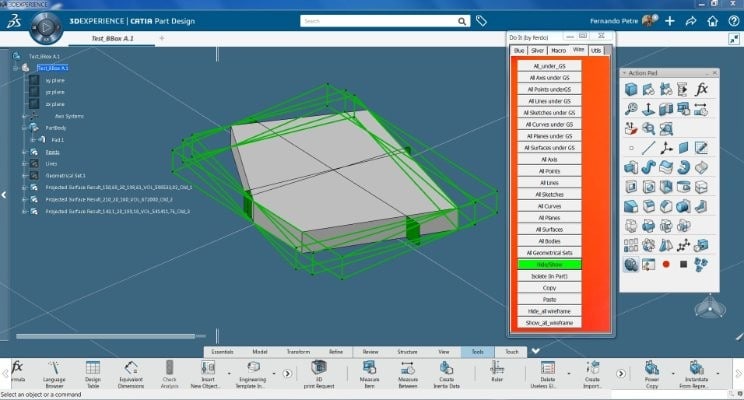Click the tree panel horizontal scrollbar

pyautogui.click(x=105, y=336)
